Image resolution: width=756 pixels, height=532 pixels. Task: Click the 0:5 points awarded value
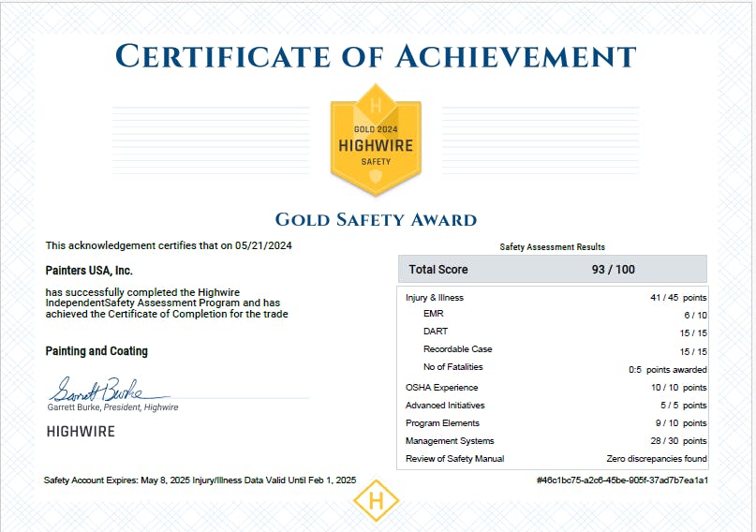coord(668,370)
